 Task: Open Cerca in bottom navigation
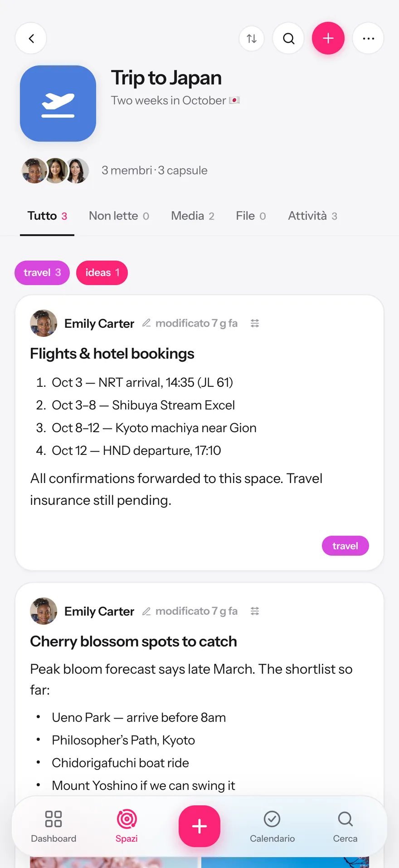tap(345, 827)
